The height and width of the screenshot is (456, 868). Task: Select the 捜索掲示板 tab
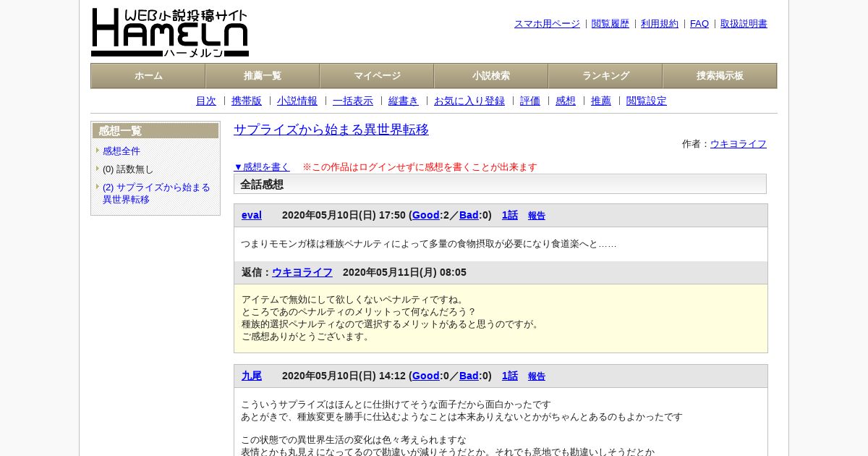click(x=720, y=76)
